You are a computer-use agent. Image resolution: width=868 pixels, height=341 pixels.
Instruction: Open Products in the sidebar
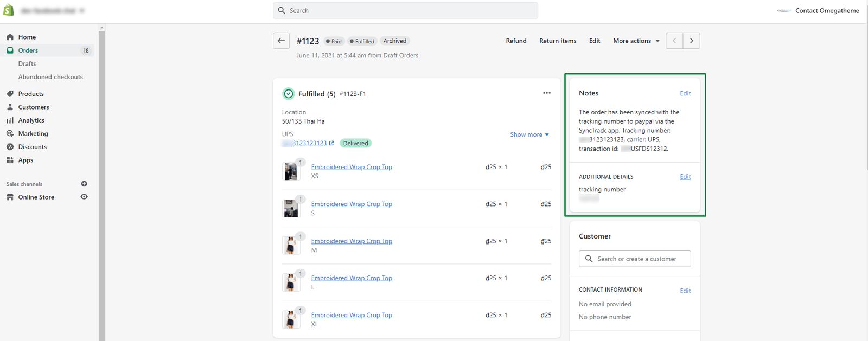point(31,94)
